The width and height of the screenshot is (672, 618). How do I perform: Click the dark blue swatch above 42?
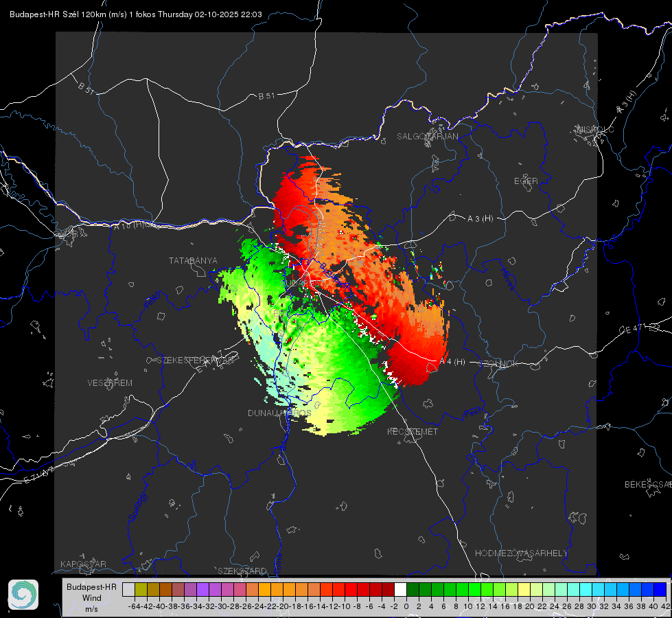click(x=660, y=589)
